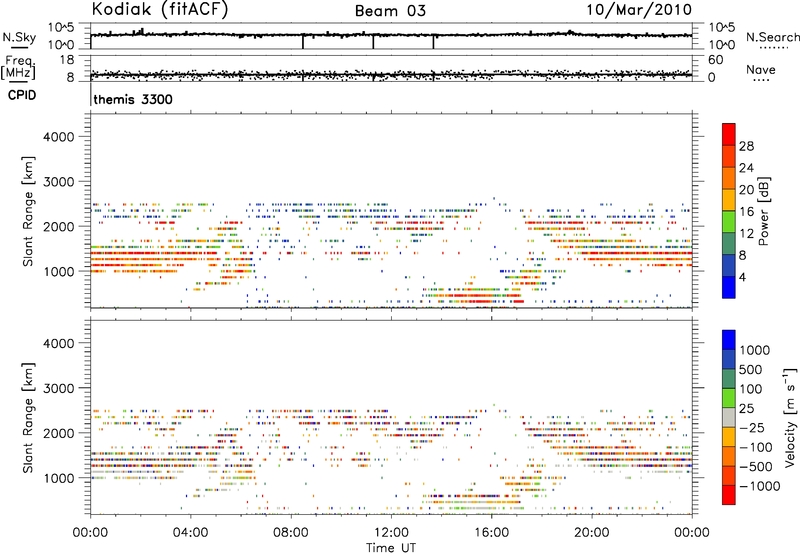Click the '18' frequency axis tick label

tap(67, 60)
